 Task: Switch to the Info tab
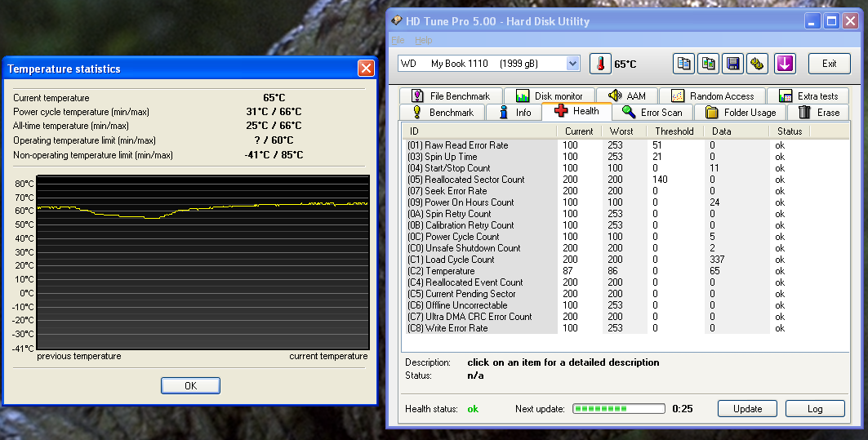click(x=514, y=113)
